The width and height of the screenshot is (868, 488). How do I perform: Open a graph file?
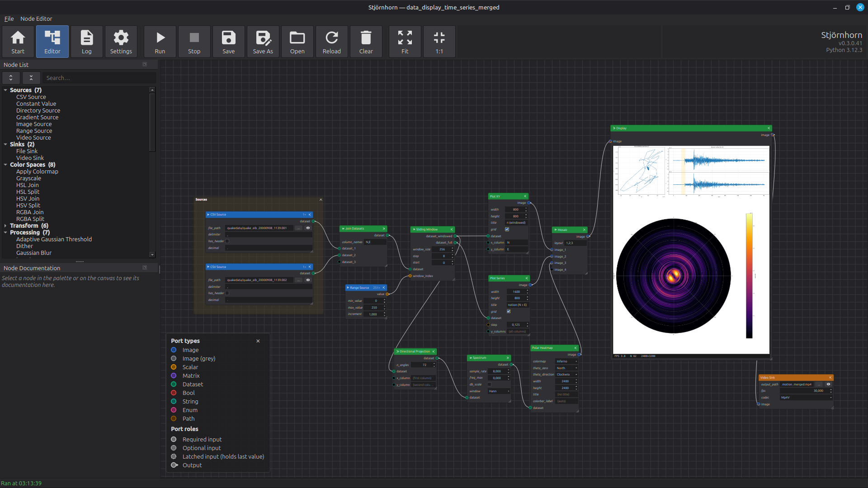[x=297, y=42]
